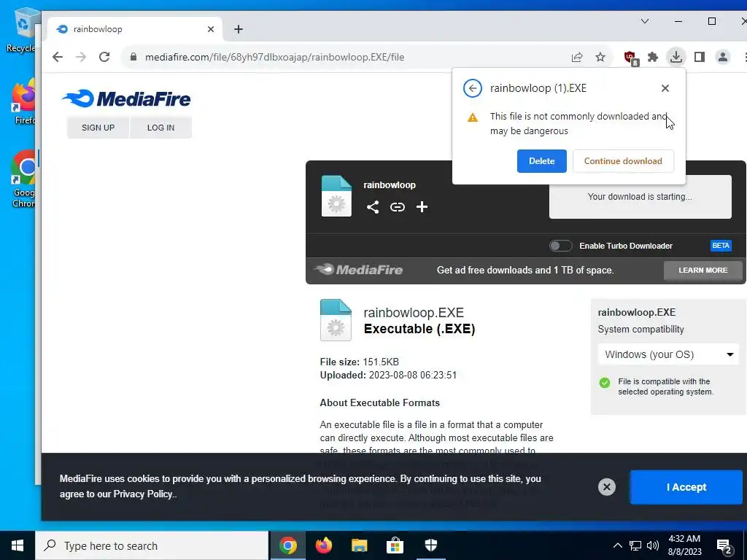This screenshot has width=747, height=560.
Task: Select the Recycle Bin desktop icon
Action: coord(23,31)
